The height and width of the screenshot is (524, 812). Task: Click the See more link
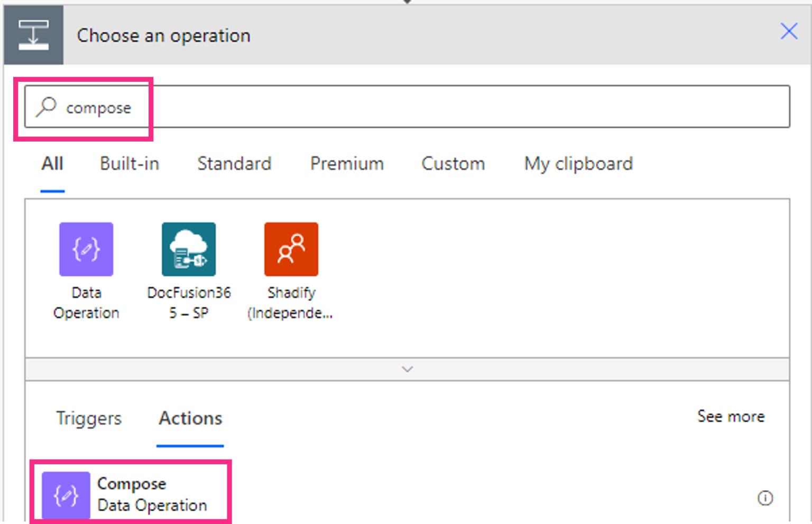731,417
